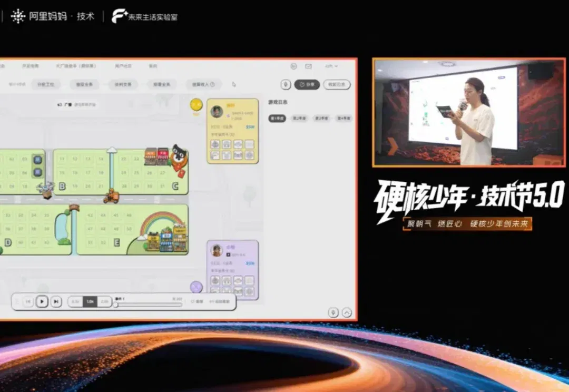Image resolution: width=569 pixels, height=392 pixels.
Task: Set replay speed to 0.5x
Action: click(x=75, y=301)
